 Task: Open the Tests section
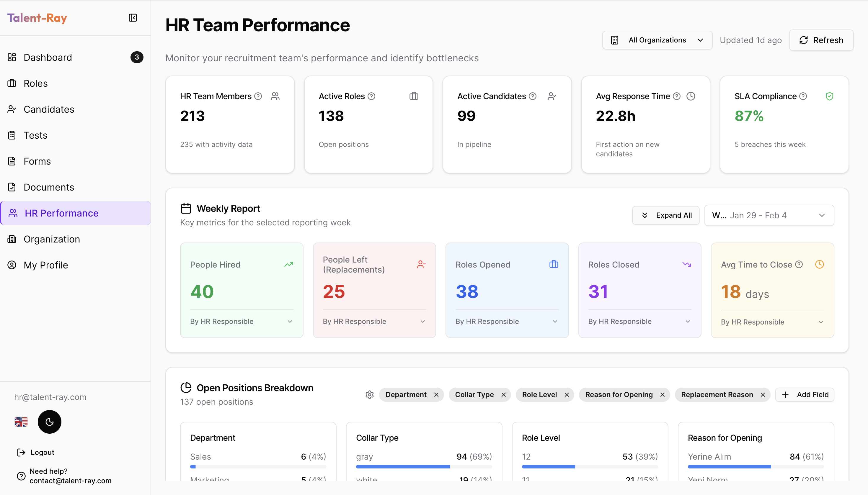click(35, 135)
